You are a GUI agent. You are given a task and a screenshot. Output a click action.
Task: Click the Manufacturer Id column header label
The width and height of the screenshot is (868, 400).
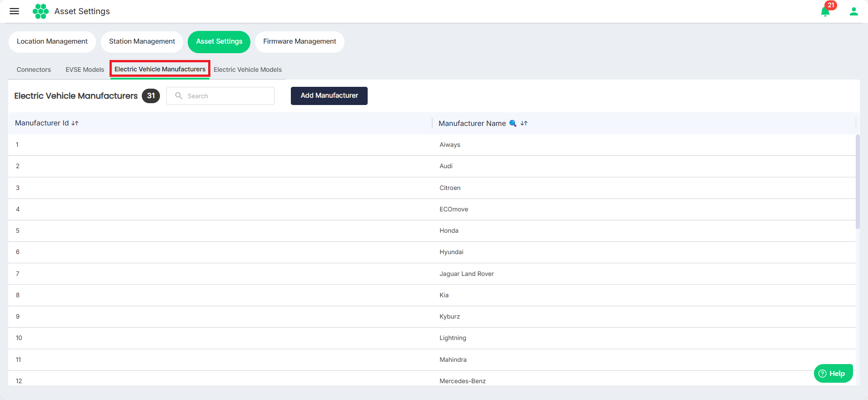click(42, 123)
